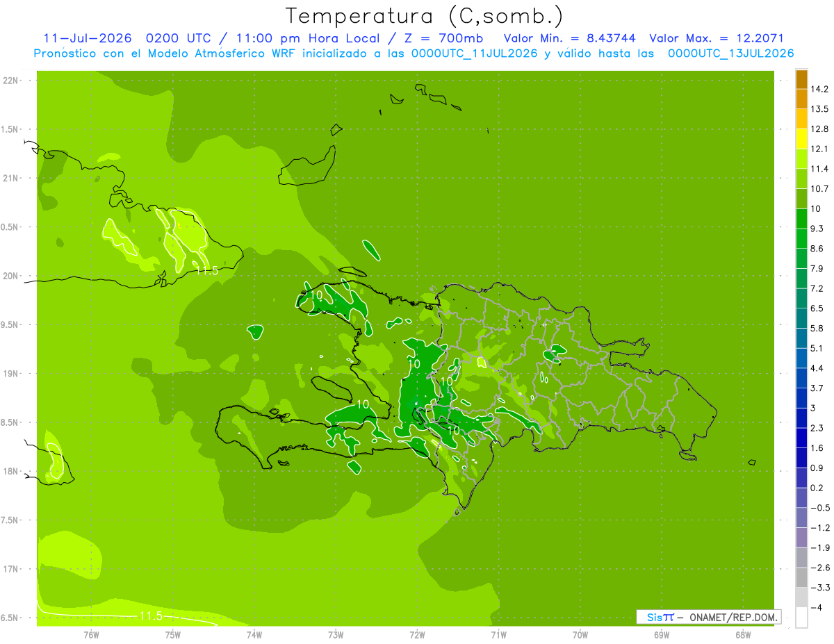Click the '11.4' colorbar value
Image resolution: width=834 pixels, height=644 pixels.
[819, 169]
